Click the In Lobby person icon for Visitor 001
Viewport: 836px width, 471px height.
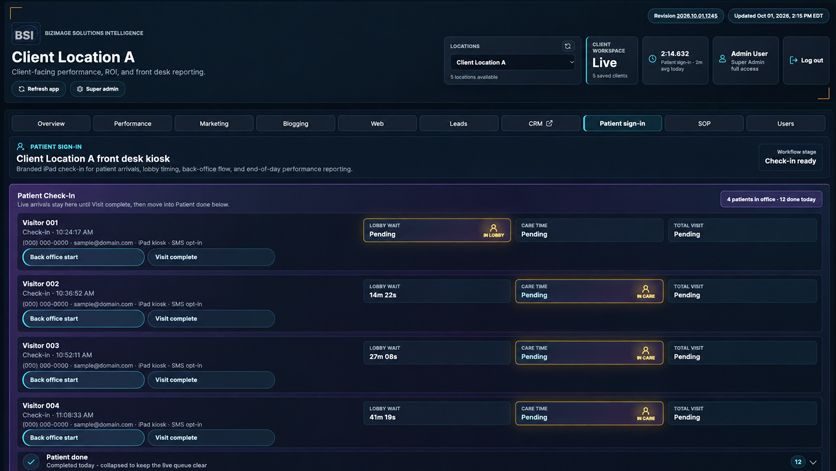(x=493, y=228)
